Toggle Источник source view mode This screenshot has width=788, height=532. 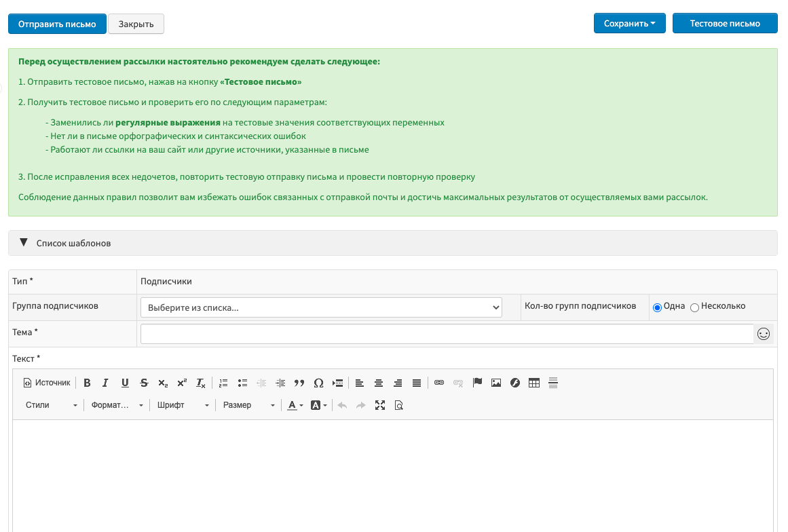pyautogui.click(x=47, y=383)
